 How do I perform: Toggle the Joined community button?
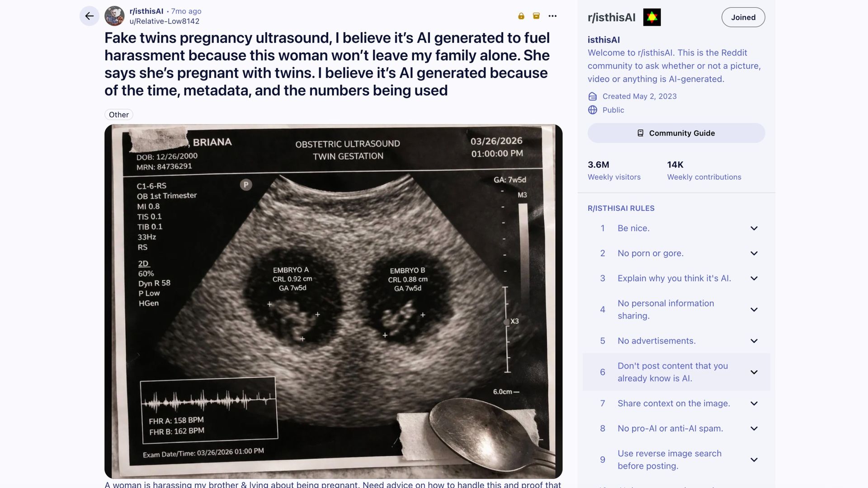pyautogui.click(x=743, y=17)
